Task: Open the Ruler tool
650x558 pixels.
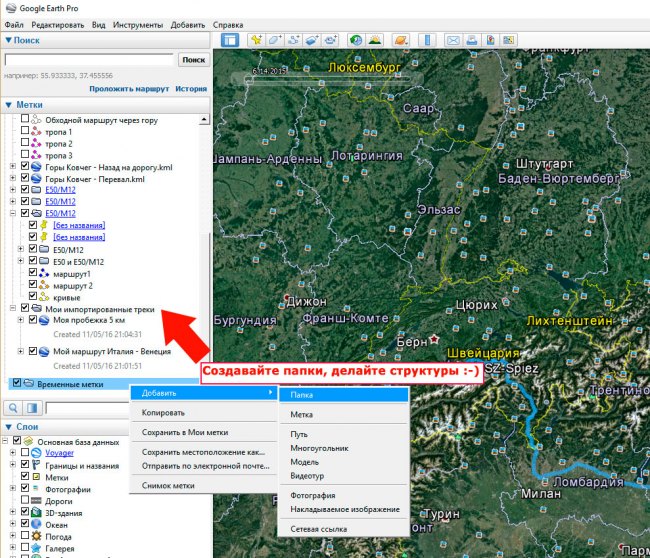Action: coord(427,40)
